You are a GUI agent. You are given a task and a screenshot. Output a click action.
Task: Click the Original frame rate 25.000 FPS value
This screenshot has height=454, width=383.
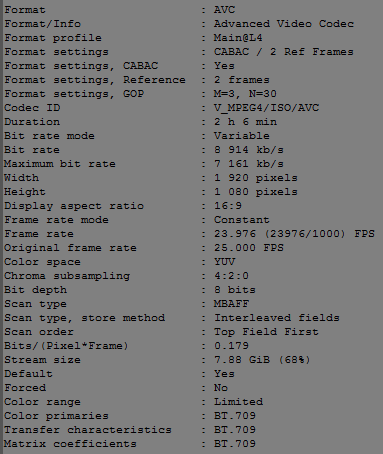tap(249, 248)
